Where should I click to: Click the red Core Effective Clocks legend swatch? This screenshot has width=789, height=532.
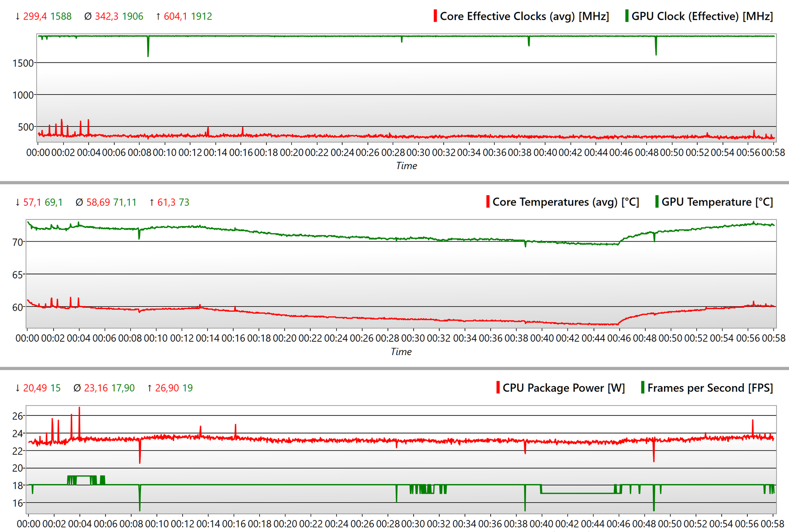435,16
